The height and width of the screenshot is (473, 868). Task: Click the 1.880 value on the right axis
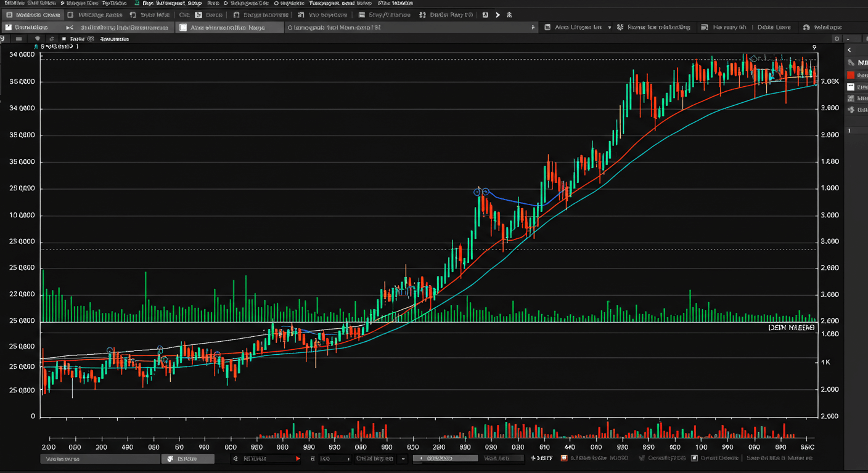point(830,162)
